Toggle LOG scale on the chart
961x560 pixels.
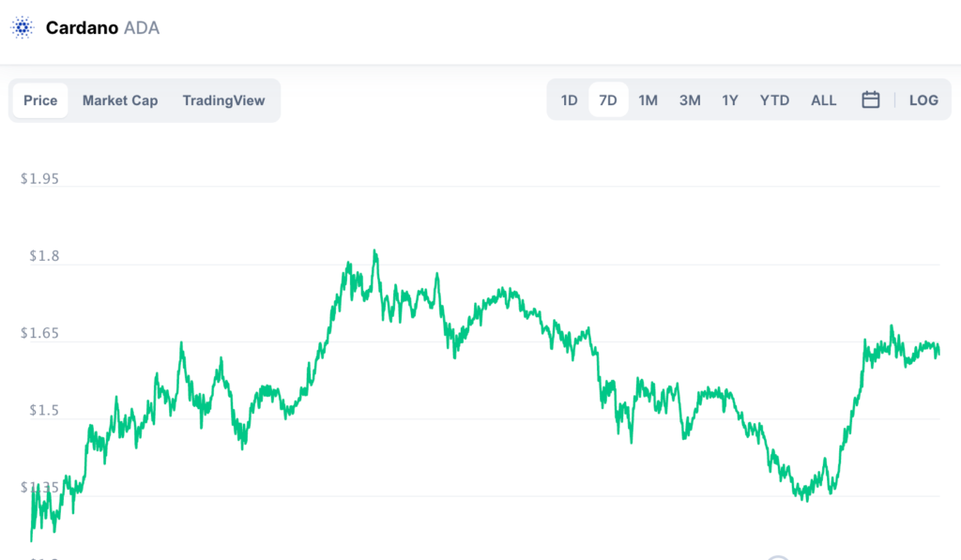923,99
